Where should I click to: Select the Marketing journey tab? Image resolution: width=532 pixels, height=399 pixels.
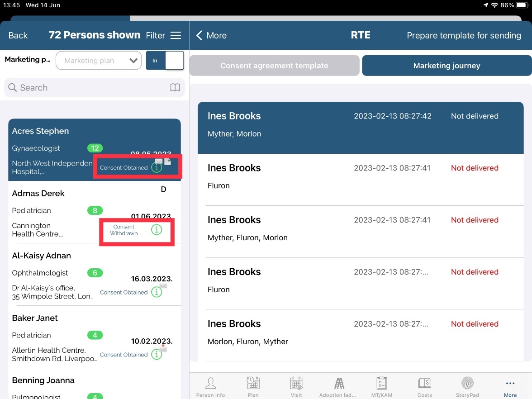click(x=446, y=66)
